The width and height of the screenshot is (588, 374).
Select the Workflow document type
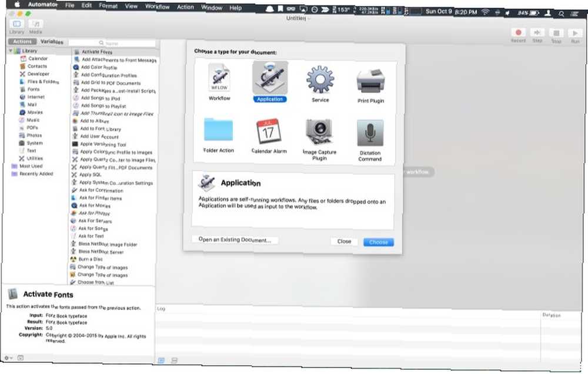(219, 82)
